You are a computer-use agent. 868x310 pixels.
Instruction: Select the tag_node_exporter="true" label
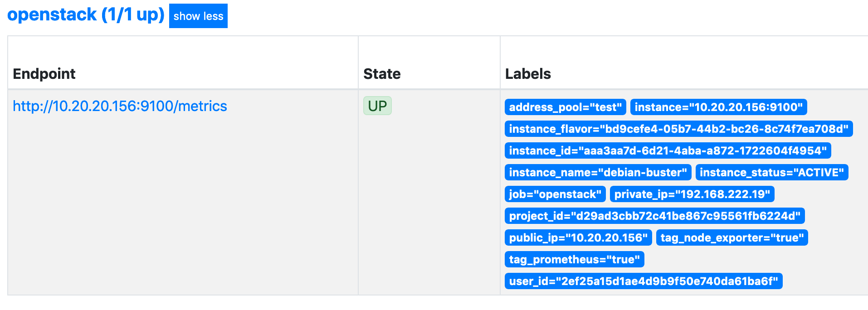point(732,237)
